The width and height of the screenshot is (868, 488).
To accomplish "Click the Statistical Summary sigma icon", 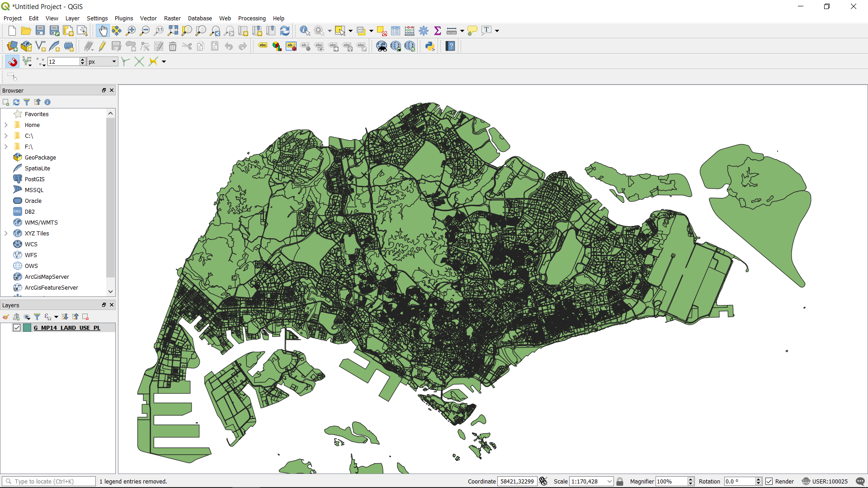I will coord(437,31).
